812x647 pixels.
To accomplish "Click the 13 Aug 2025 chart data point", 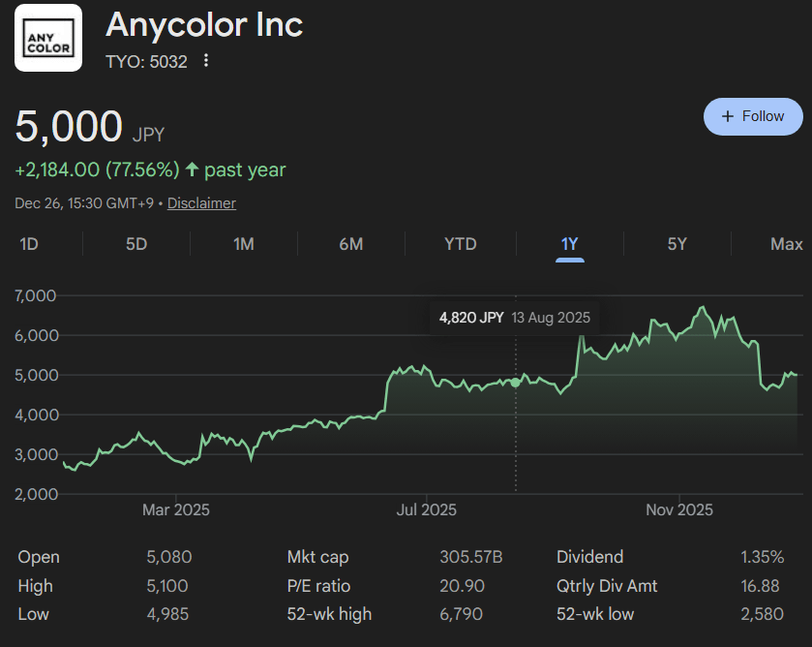I will tap(515, 383).
